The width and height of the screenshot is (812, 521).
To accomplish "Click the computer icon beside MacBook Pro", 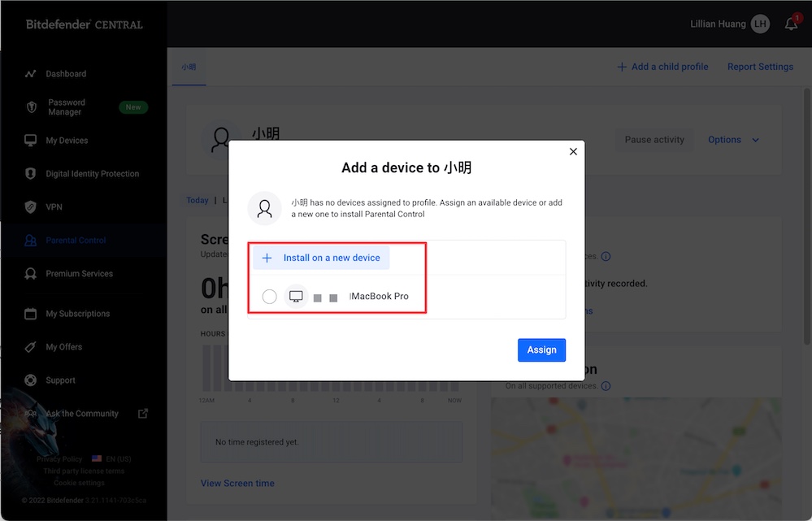I will click(x=296, y=296).
